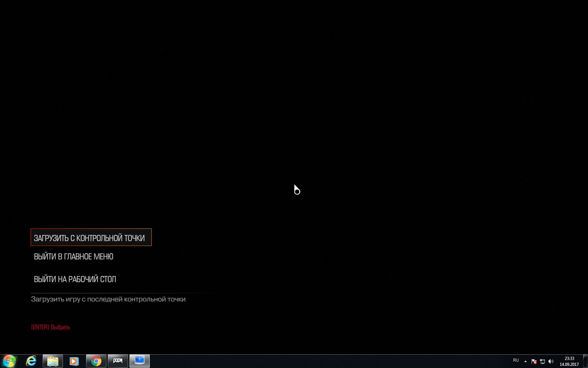The width and height of the screenshot is (588, 368).
Task: Open Windows Explorer folder icon in taskbar
Action: tap(53, 361)
